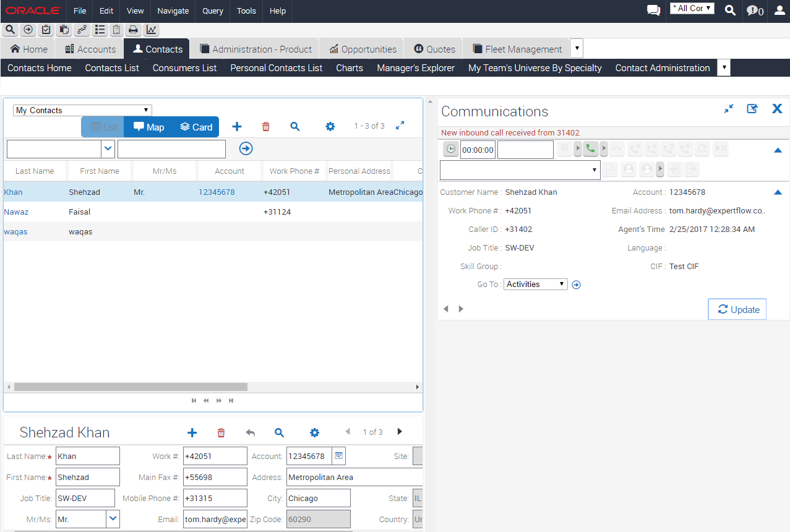Open the Navigate menu
The width and height of the screenshot is (790, 532).
[173, 11]
